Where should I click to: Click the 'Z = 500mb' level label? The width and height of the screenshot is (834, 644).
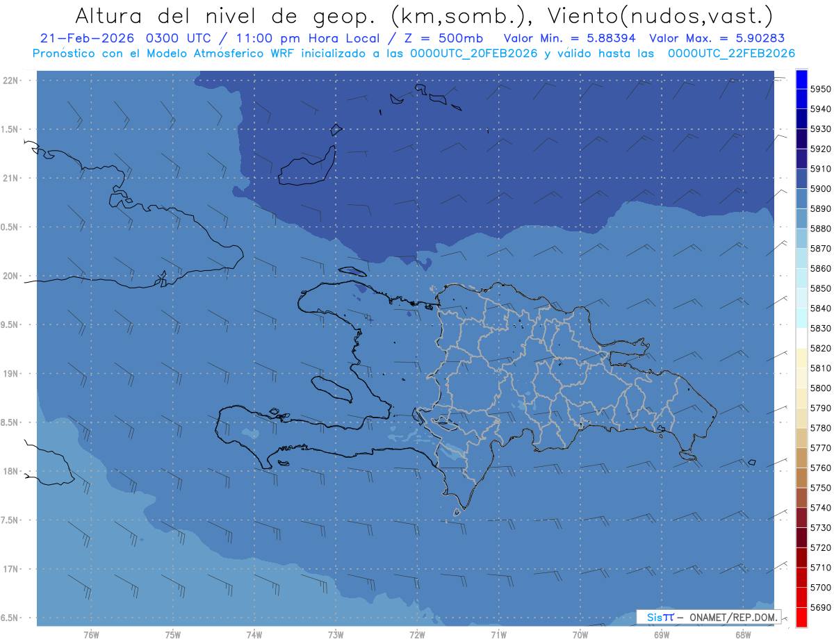point(445,38)
